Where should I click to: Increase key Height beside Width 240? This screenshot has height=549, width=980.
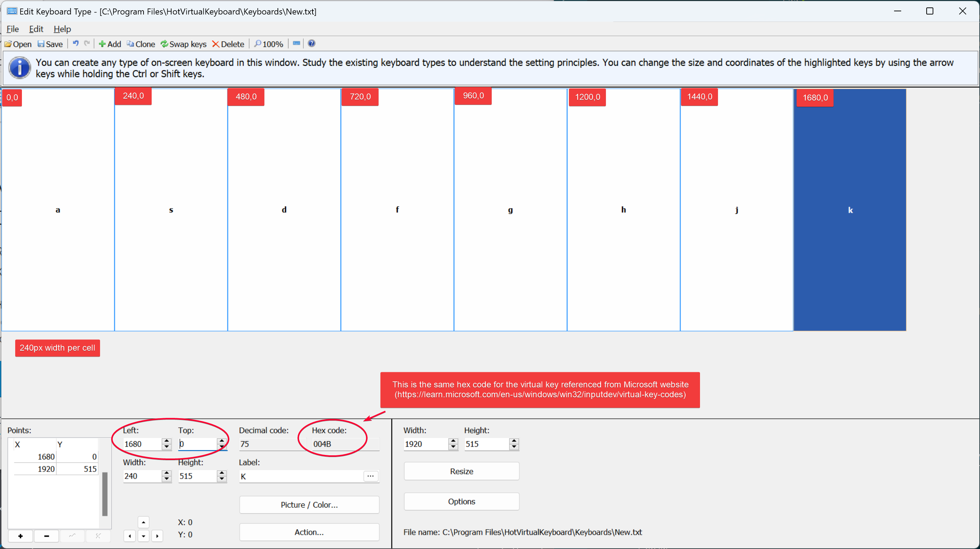pyautogui.click(x=222, y=473)
